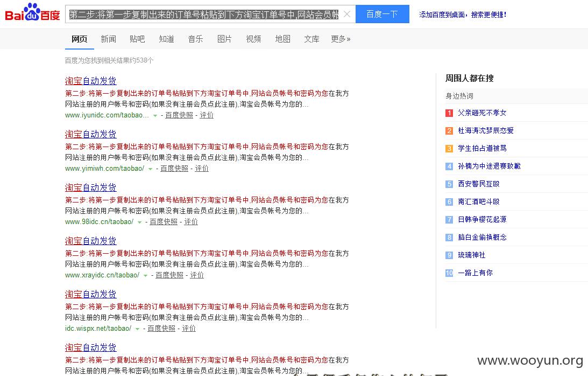This screenshot has width=588, height=376.
Task: Click the blue rank 4 badge
Action: point(449,166)
